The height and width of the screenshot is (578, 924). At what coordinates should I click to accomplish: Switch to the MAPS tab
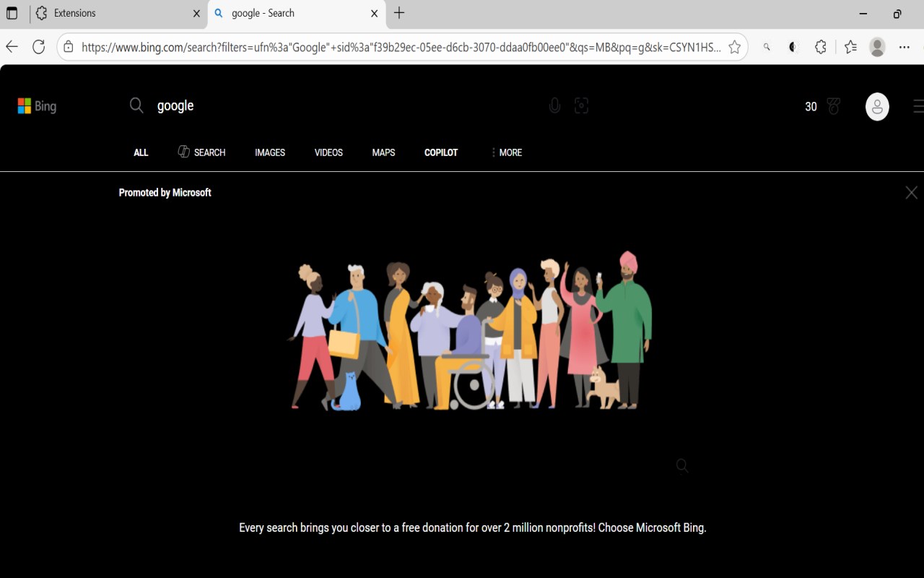coord(383,152)
